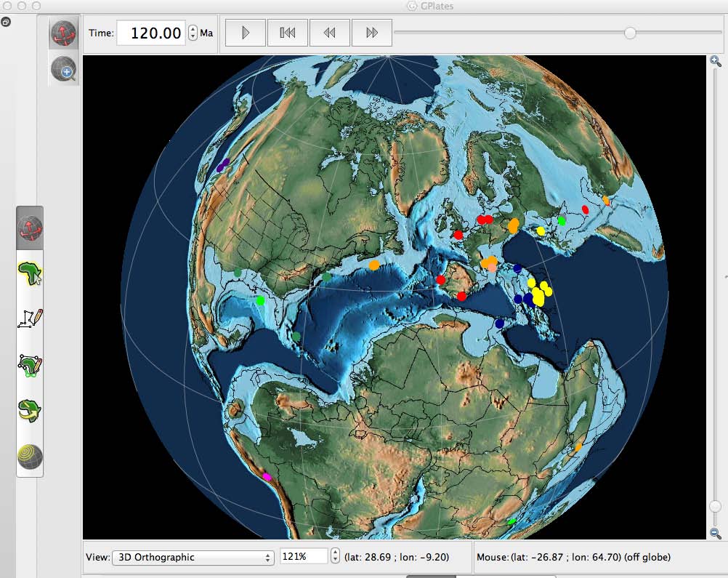Select the Digitisation polyline pencil tool
This screenshot has height=578, width=728.
[30, 318]
